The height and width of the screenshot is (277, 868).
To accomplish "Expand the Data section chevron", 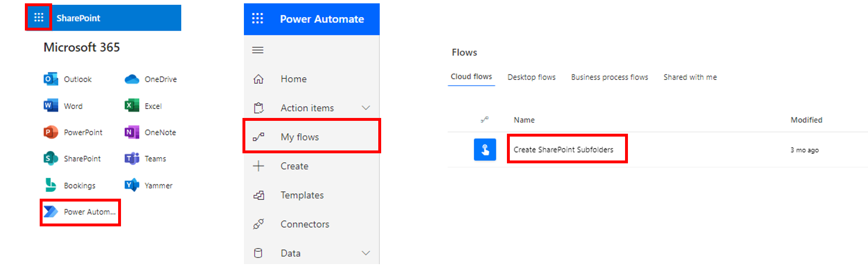I will point(366,253).
